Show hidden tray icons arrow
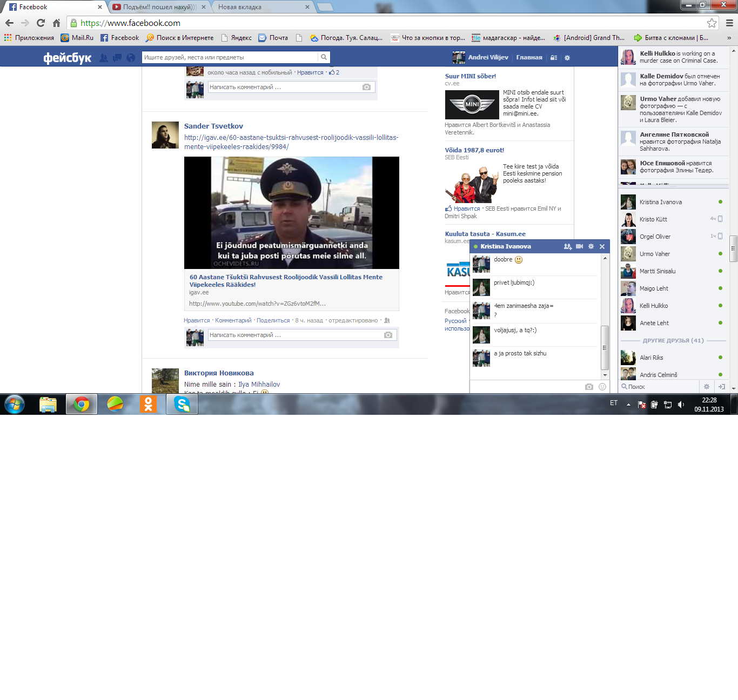Screen dimensions: 738x700 [628, 405]
